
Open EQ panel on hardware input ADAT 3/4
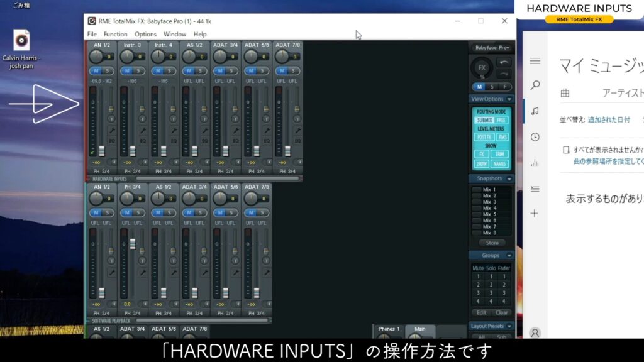235,141
